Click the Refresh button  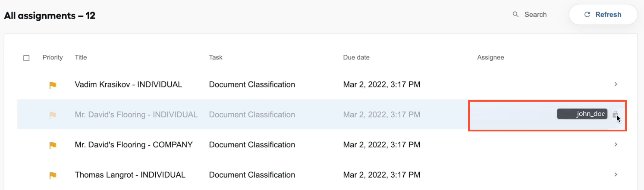point(603,15)
